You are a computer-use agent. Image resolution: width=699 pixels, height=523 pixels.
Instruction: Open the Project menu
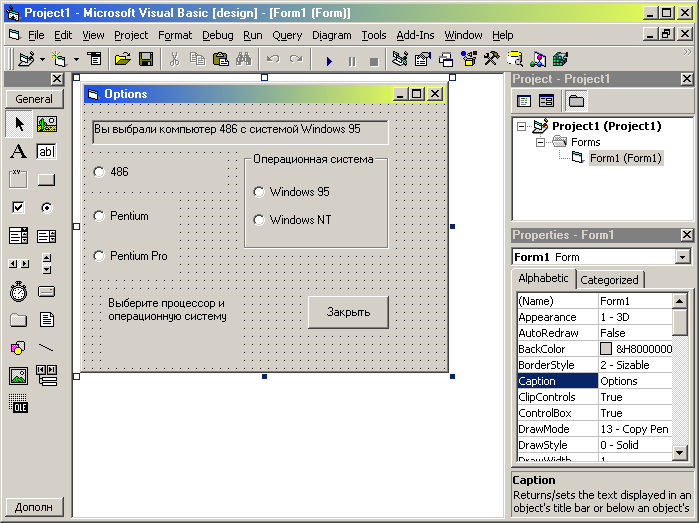click(131, 35)
